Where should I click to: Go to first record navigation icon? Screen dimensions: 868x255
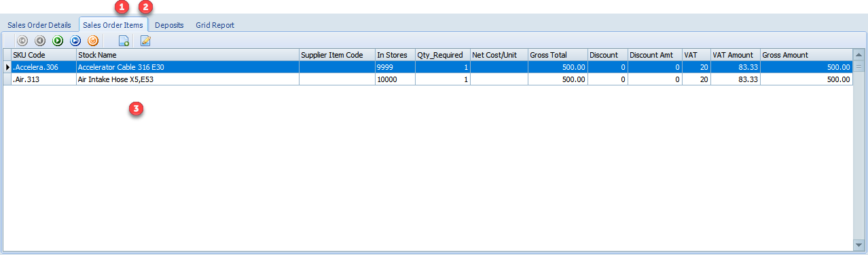pyautogui.click(x=22, y=41)
